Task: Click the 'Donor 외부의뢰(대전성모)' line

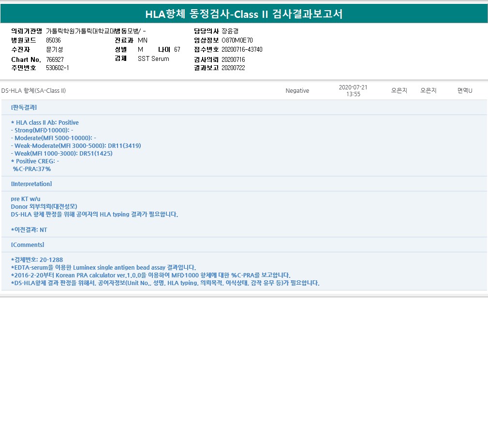Action: tap(44, 206)
